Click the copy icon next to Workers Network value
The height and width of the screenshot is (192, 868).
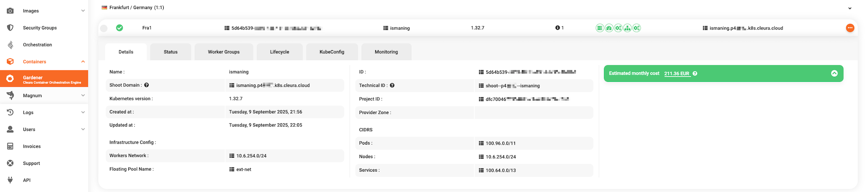(232, 156)
